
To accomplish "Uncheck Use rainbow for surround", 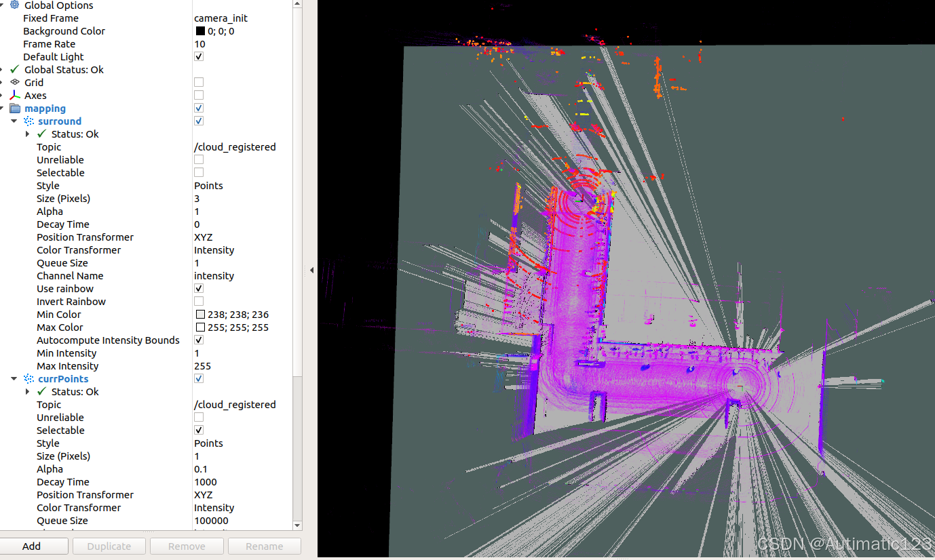I will [x=199, y=288].
